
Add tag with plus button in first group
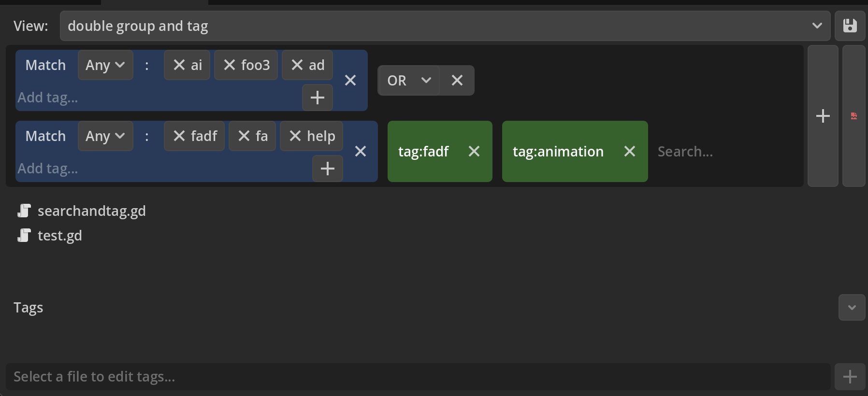317,98
